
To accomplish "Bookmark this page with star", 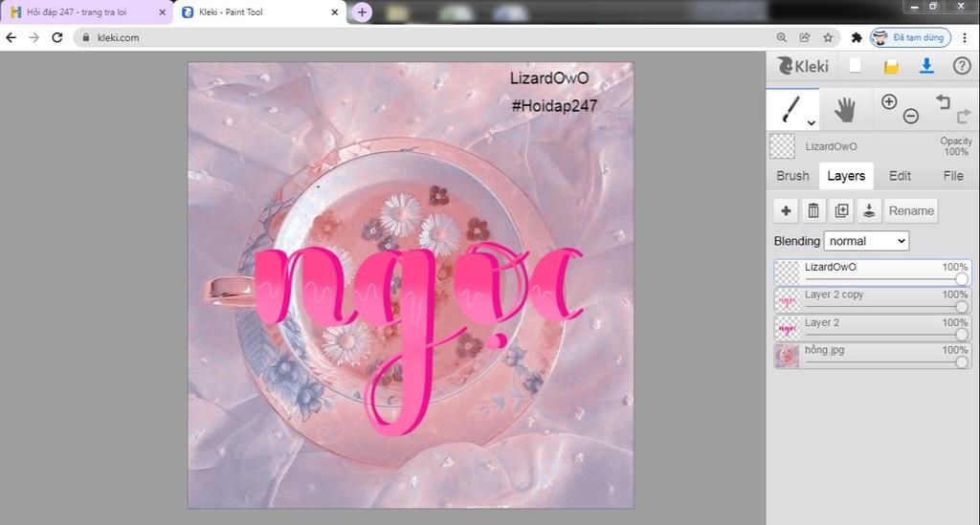I will pyautogui.click(x=828, y=37).
